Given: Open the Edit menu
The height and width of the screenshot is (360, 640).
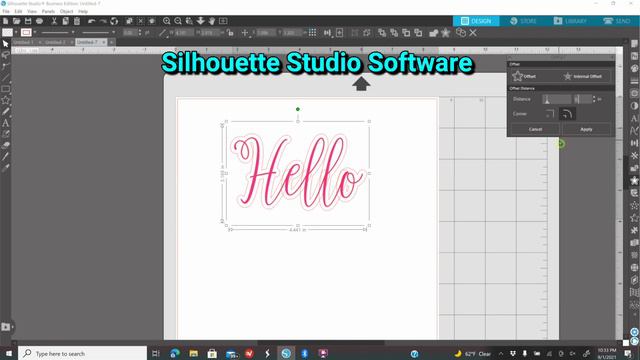Looking at the screenshot, I should click(18, 11).
